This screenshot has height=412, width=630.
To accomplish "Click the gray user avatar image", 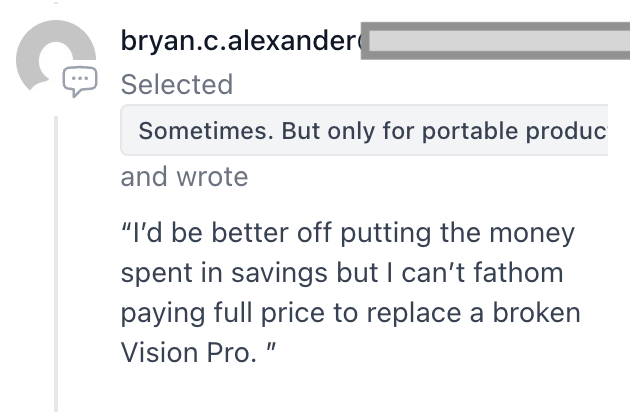I will pyautogui.click(x=56, y=56).
